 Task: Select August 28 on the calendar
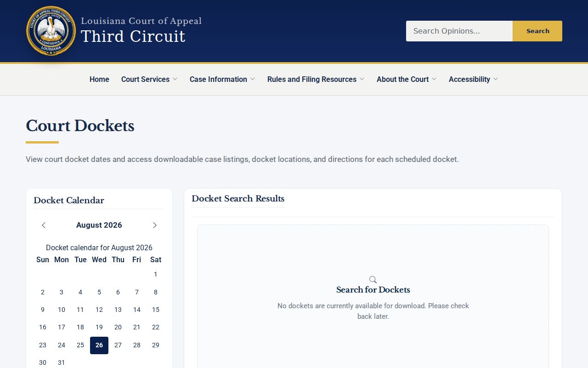pos(137,345)
